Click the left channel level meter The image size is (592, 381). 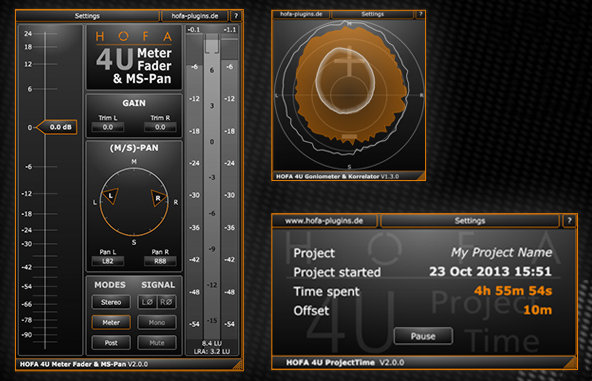click(194, 187)
